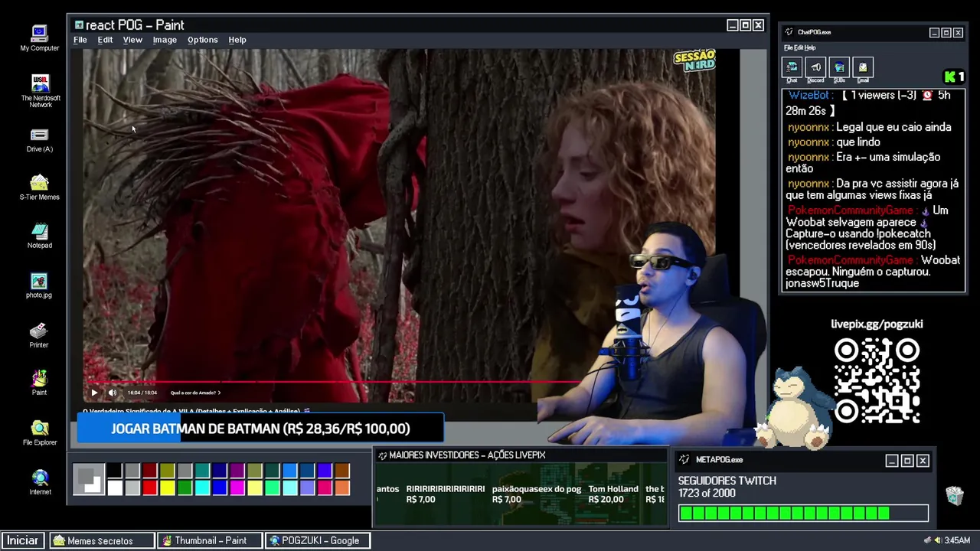This screenshot has height=551, width=980.
Task: Launch Paint from the desktop icon
Action: (x=39, y=383)
